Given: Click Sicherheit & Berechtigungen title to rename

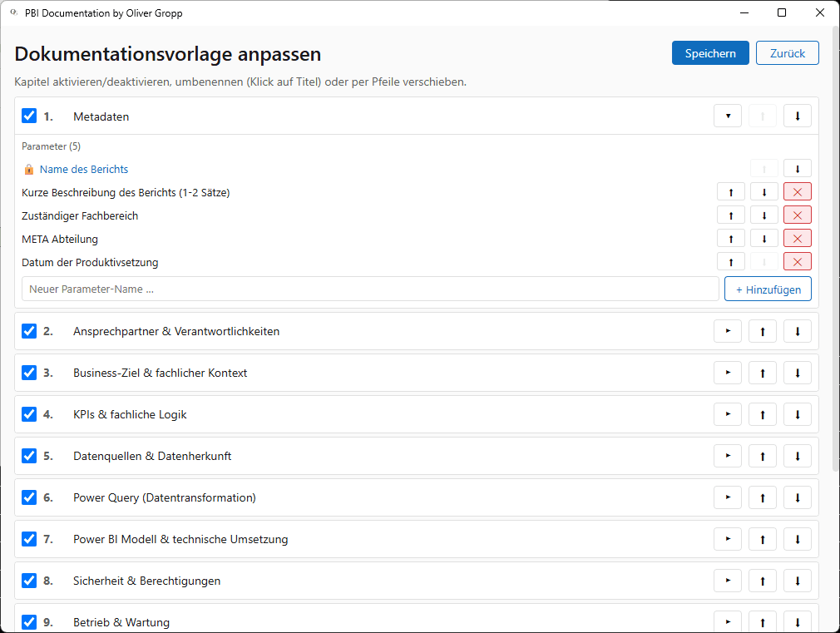Looking at the screenshot, I should (x=146, y=581).
